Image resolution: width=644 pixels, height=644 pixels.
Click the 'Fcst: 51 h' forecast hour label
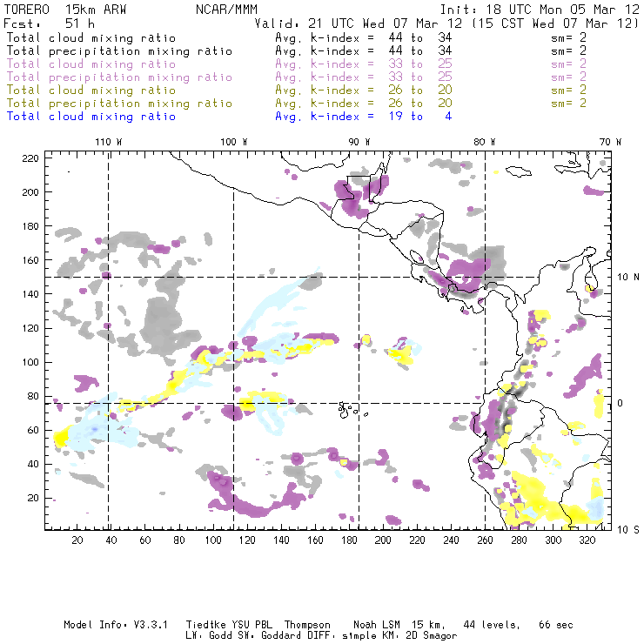(49, 23)
